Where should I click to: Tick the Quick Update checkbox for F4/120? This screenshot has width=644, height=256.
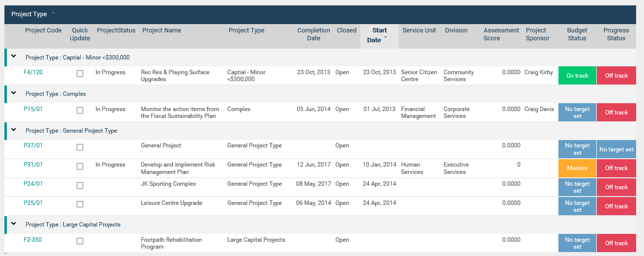[x=80, y=73]
